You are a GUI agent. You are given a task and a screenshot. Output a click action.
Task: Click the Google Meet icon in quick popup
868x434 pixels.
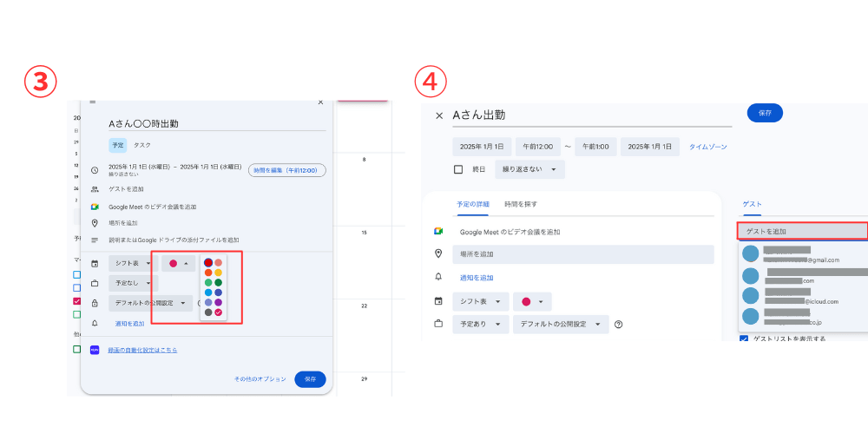tap(95, 207)
